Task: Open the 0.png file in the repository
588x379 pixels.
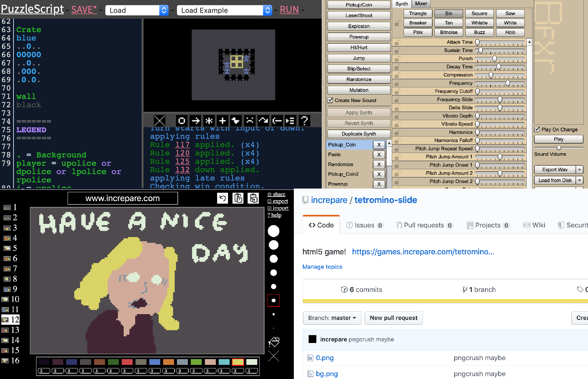Action: point(325,358)
